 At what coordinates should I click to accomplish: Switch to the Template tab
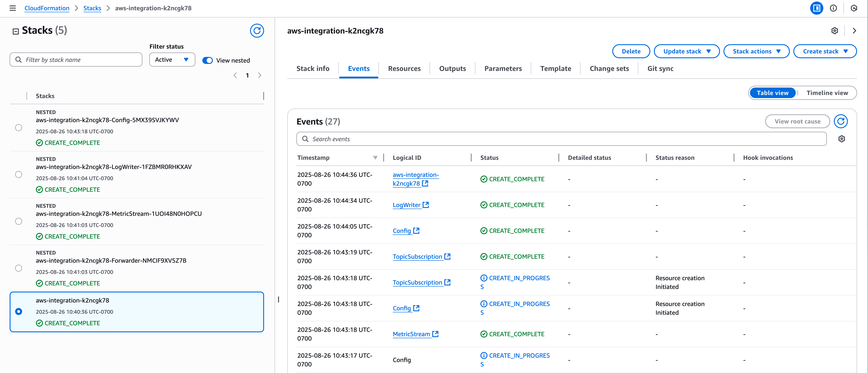[556, 68]
